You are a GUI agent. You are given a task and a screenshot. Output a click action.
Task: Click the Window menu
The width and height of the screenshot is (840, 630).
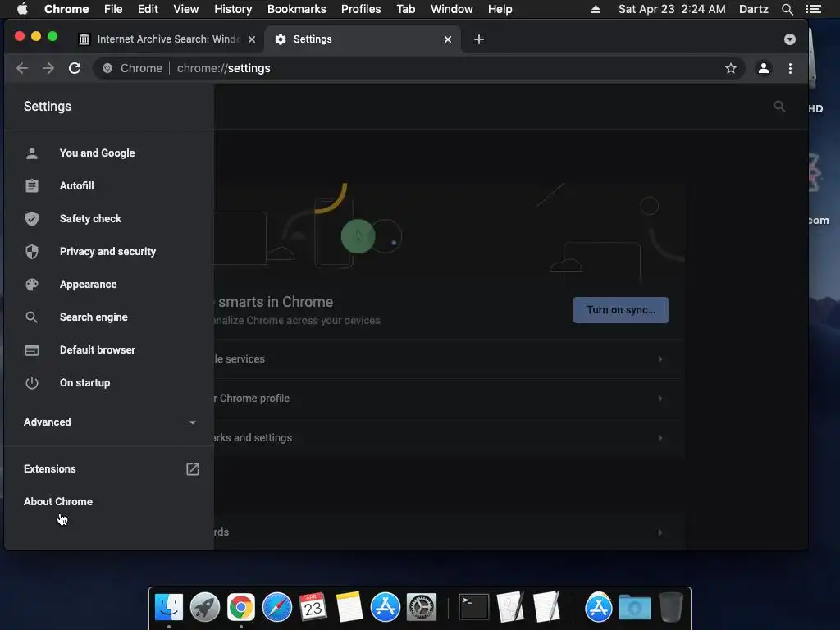(452, 9)
